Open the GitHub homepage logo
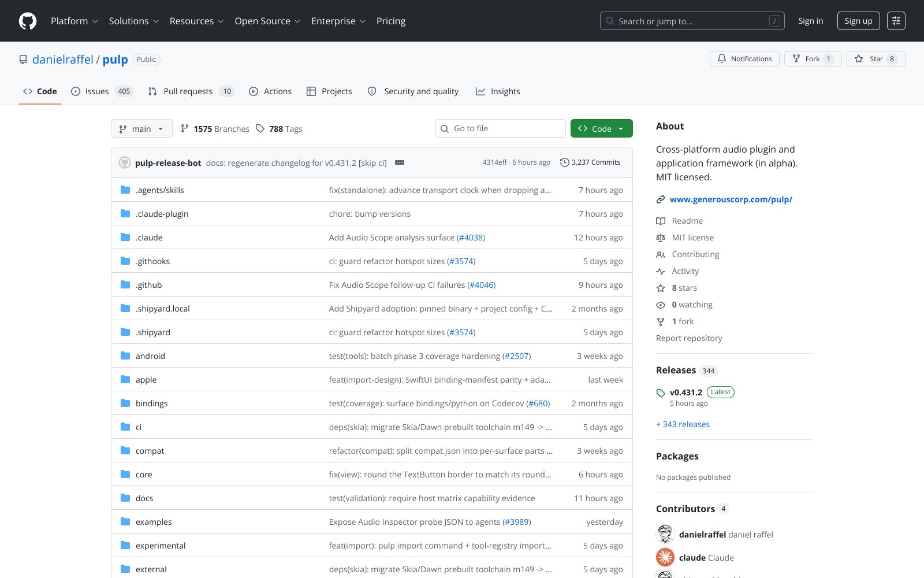The image size is (924, 578). [28, 21]
